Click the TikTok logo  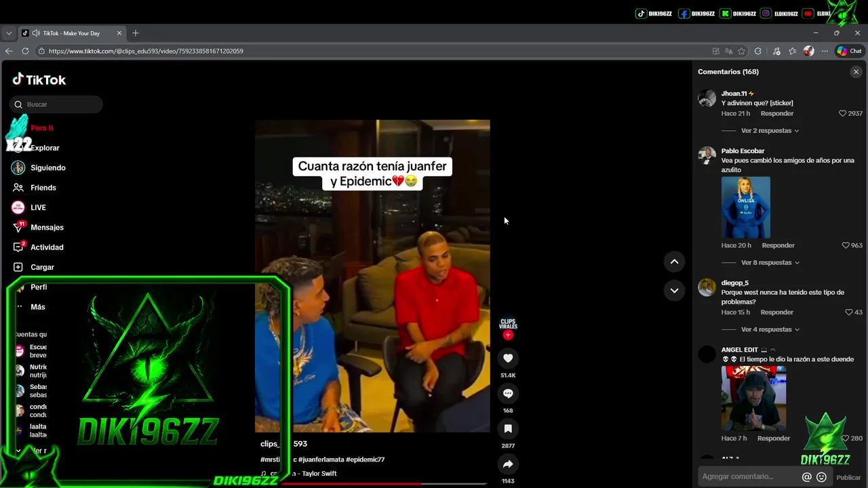39,79
